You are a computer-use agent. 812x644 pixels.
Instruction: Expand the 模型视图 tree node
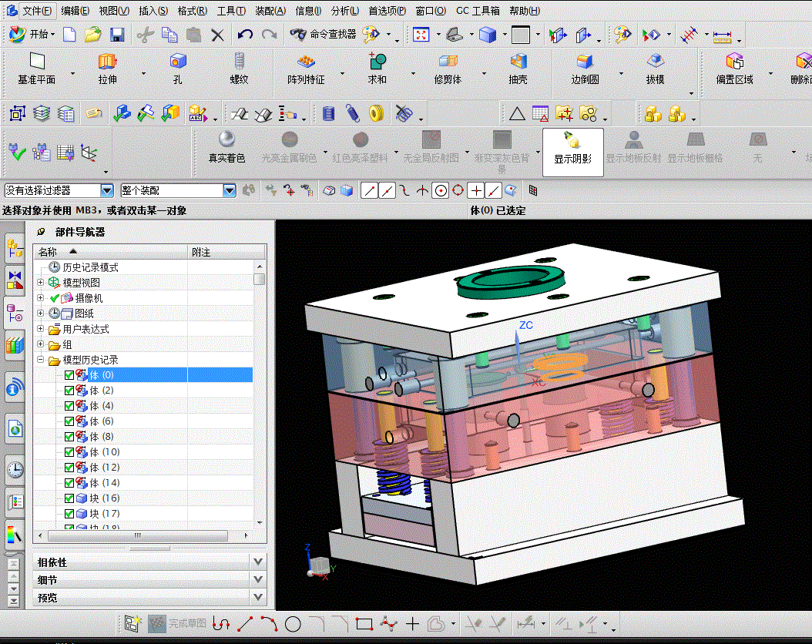pos(41,283)
